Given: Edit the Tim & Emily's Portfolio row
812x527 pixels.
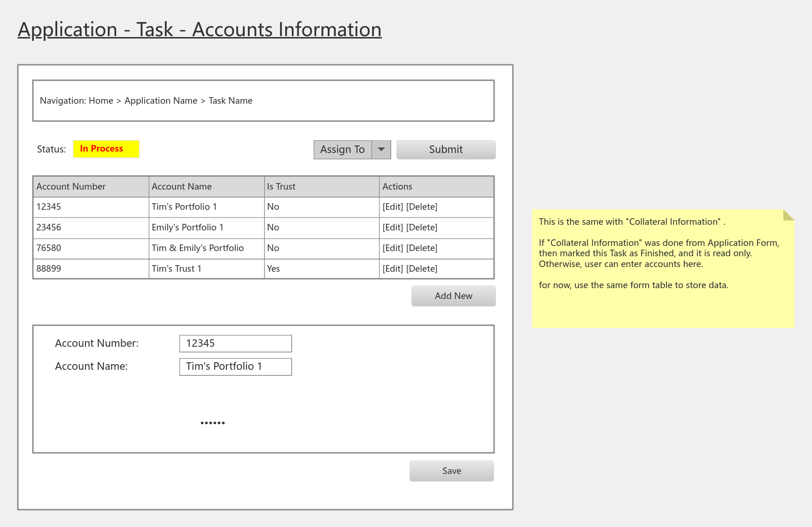Looking at the screenshot, I should [x=393, y=248].
